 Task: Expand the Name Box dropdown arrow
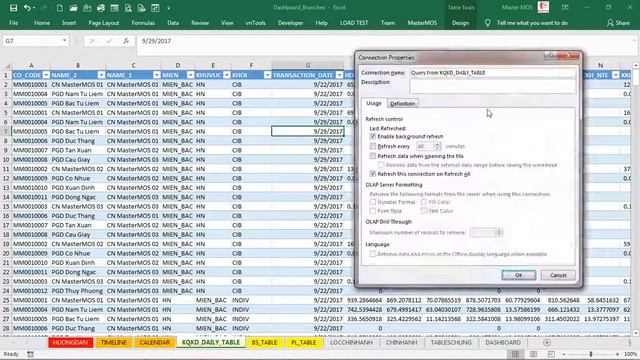[64, 41]
